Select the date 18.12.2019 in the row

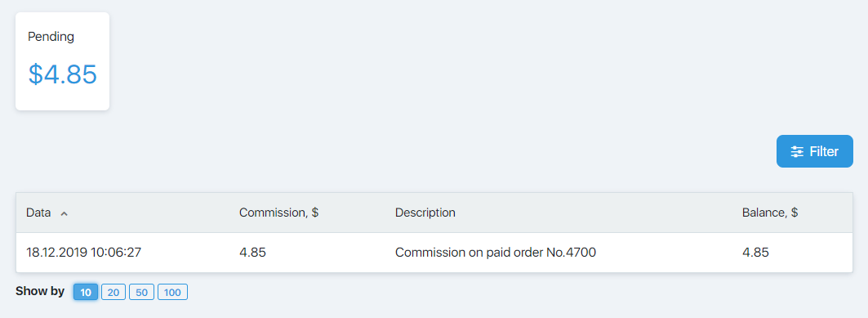tap(57, 253)
